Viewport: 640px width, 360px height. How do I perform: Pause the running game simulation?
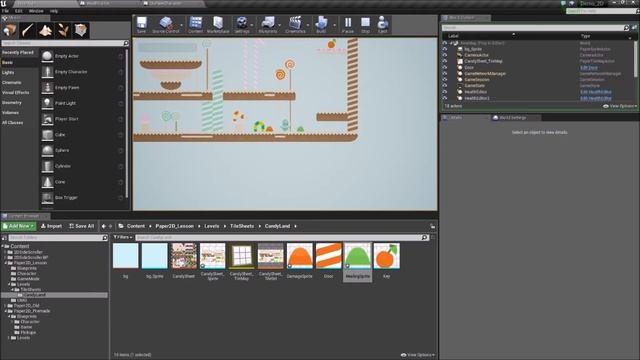tap(348, 24)
